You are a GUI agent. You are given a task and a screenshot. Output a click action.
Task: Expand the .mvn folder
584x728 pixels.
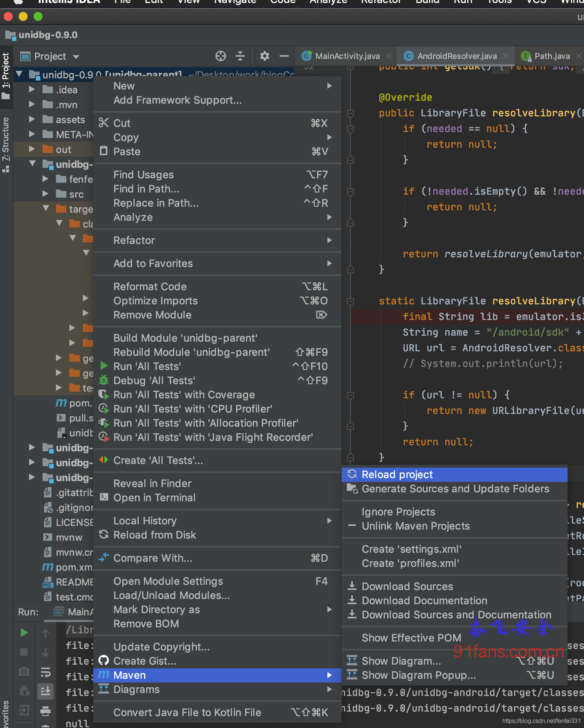[32, 104]
